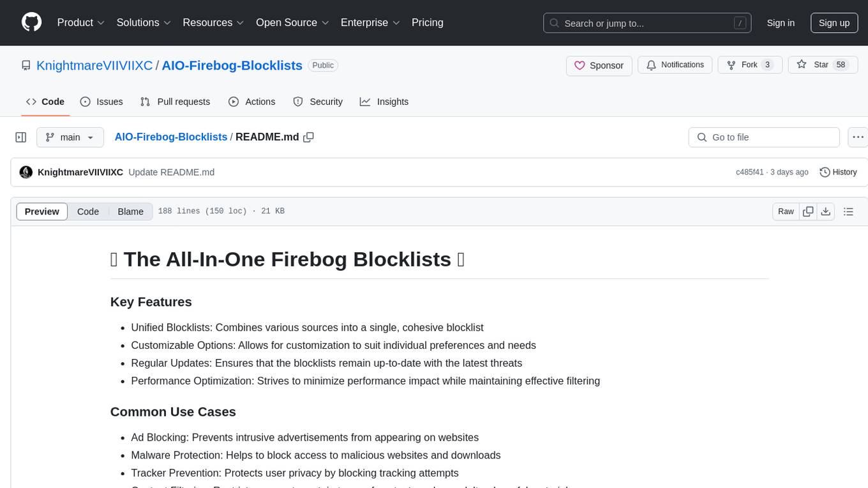
Task: Click the 188 lines file info text
Action: (221, 211)
